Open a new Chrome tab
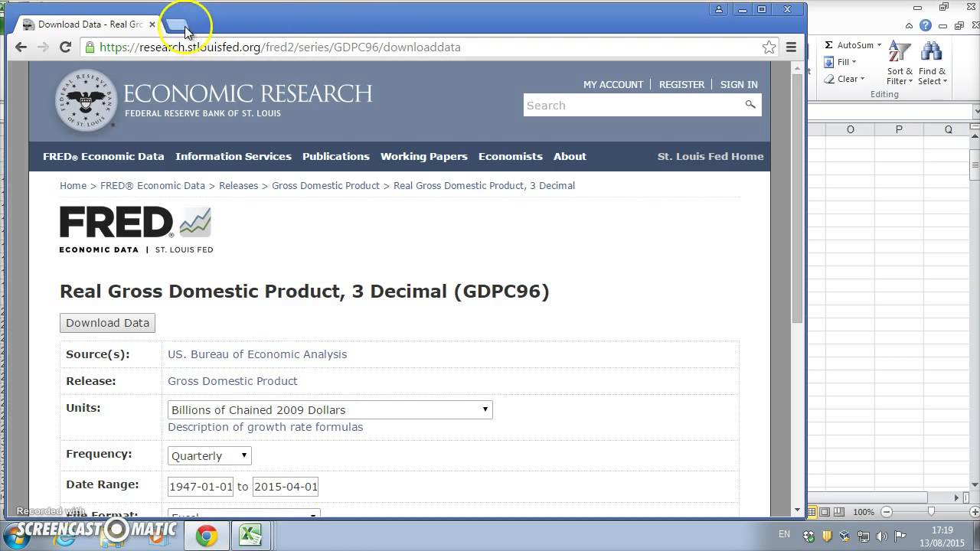Image resolution: width=980 pixels, height=551 pixels. point(176,24)
